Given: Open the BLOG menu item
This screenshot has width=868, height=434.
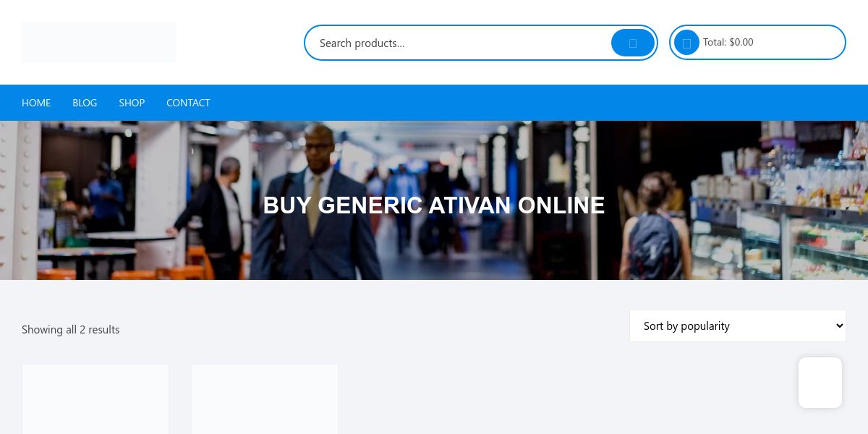Looking at the screenshot, I should tap(85, 103).
